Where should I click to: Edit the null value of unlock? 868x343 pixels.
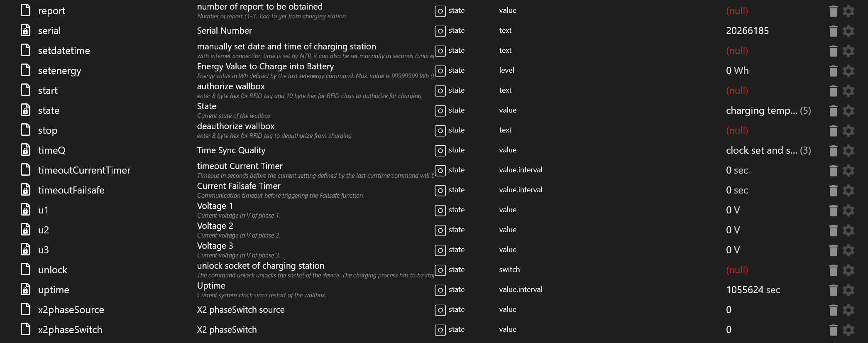point(737,270)
